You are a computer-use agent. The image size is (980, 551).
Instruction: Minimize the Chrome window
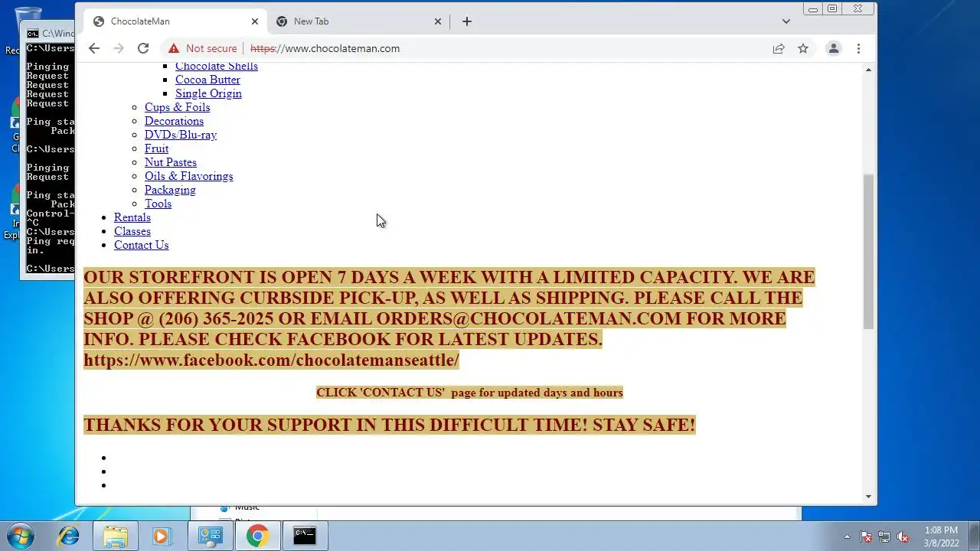pyautogui.click(x=813, y=9)
